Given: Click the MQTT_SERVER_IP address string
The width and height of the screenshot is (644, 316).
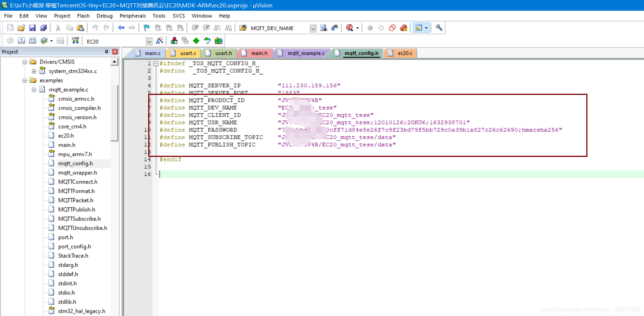Looking at the screenshot, I should tap(309, 86).
